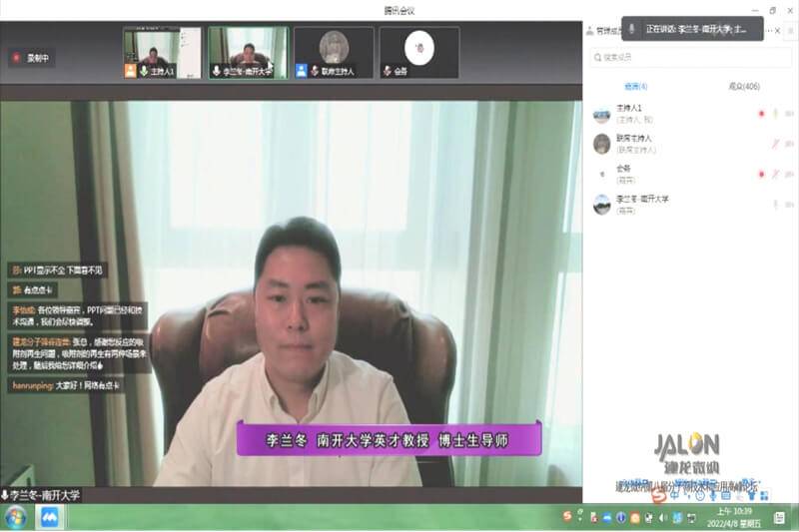Click the avatar of 李兰冬-南开大学 in the member list
The image size is (799, 532).
click(601, 204)
